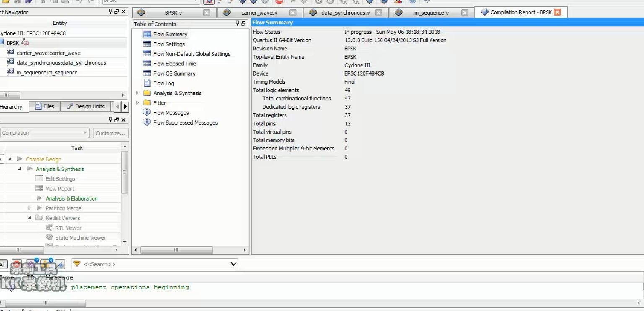Image resolution: width=644 pixels, height=311 pixels.
Task: Float the Project Navigator panel
Action: click(x=117, y=12)
